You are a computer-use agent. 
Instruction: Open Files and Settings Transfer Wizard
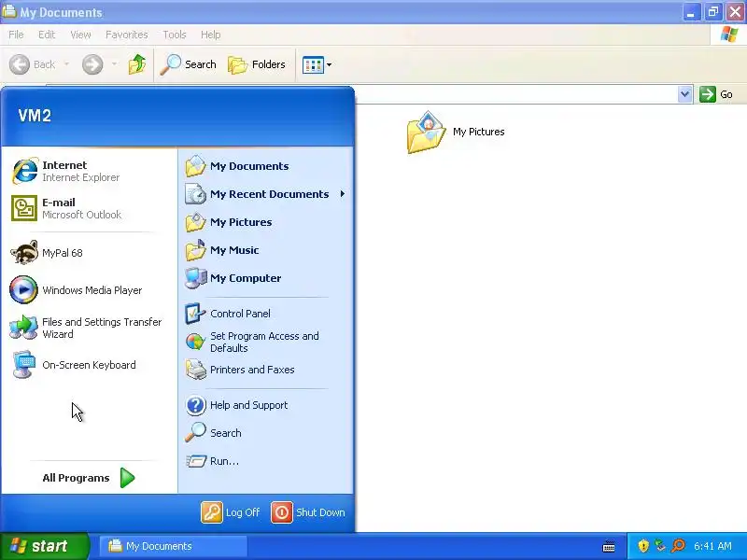(x=89, y=328)
